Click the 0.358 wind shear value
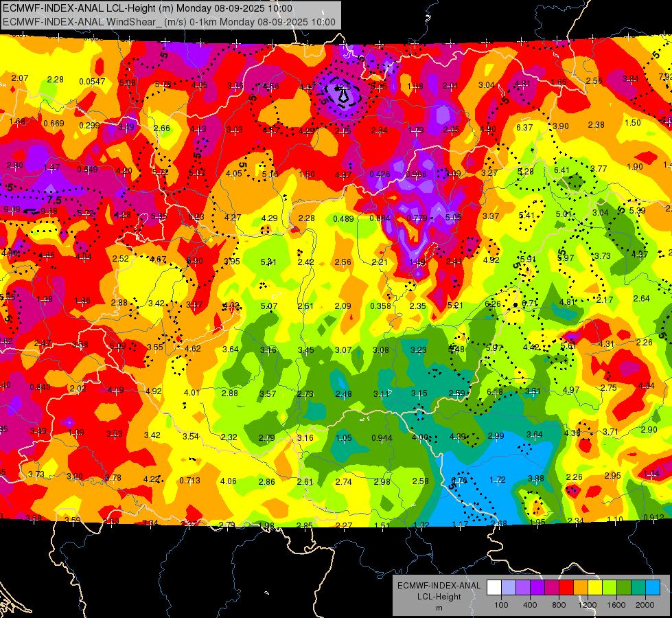Viewport: 672px width, 618px height. click(380, 306)
